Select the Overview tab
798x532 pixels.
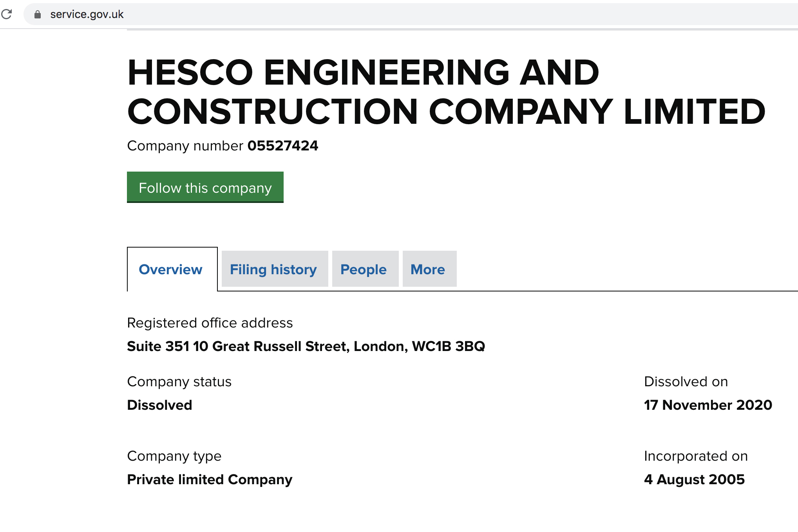(171, 270)
